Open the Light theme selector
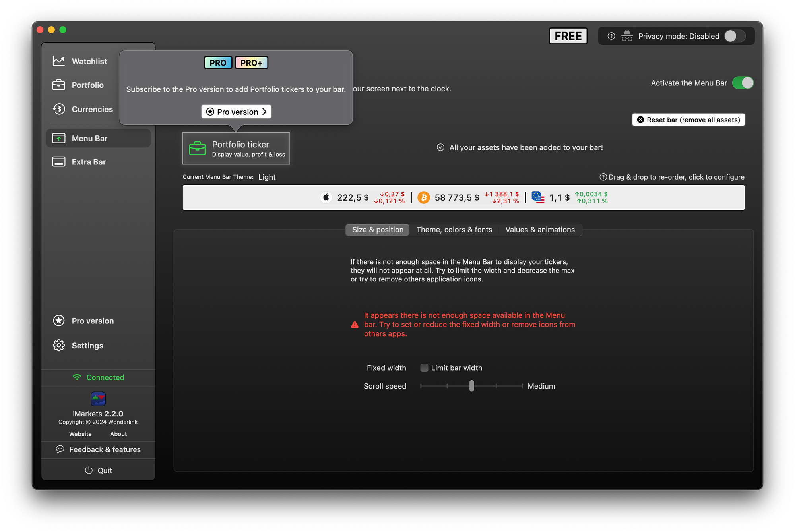 click(x=267, y=177)
